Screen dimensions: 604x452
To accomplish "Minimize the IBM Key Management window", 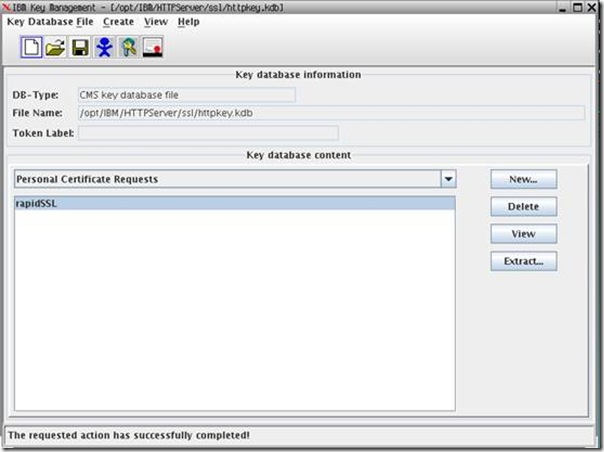I will coord(563,7).
